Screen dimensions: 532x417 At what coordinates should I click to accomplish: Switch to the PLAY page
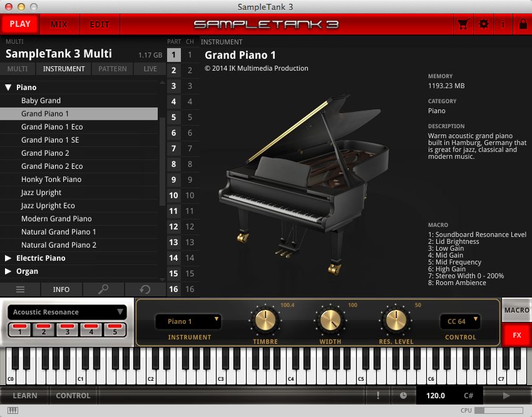20,24
